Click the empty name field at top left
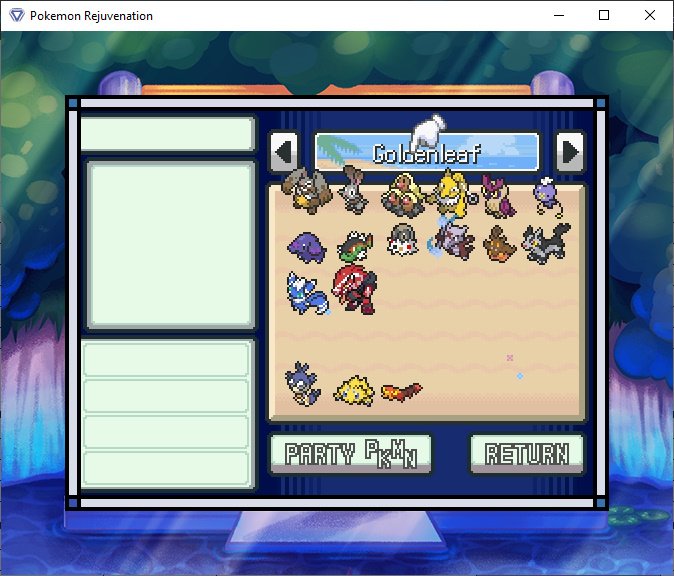This screenshot has height=576, width=674. click(167, 135)
